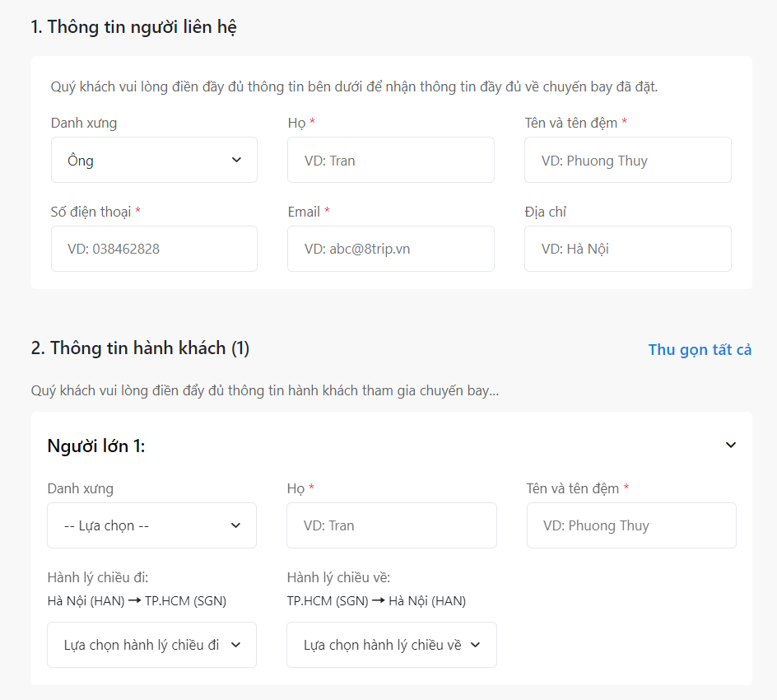Viewport: 777px width, 700px height.
Task: Collapse the Người lớn 1 section chevron
Action: [730, 446]
